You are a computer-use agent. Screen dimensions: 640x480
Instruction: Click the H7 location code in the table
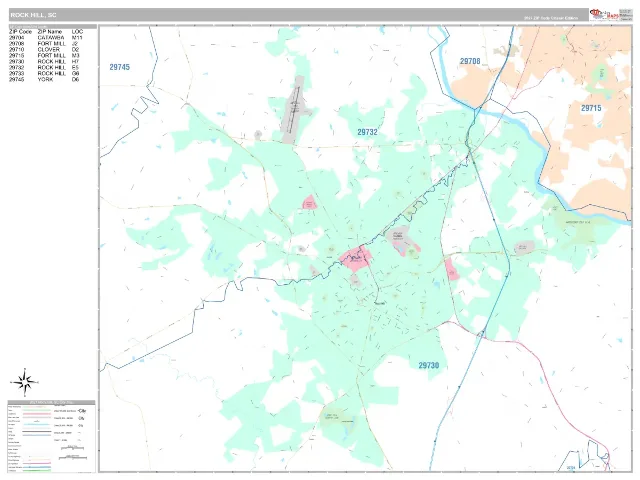(x=75, y=62)
